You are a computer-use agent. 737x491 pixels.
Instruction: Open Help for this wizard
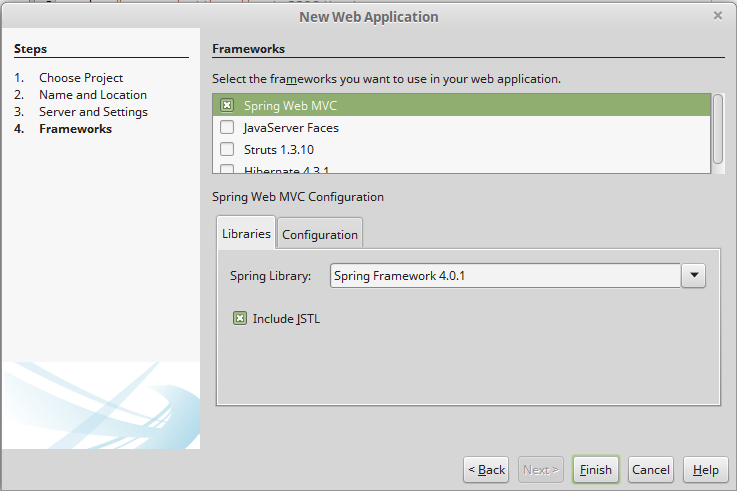pos(705,470)
